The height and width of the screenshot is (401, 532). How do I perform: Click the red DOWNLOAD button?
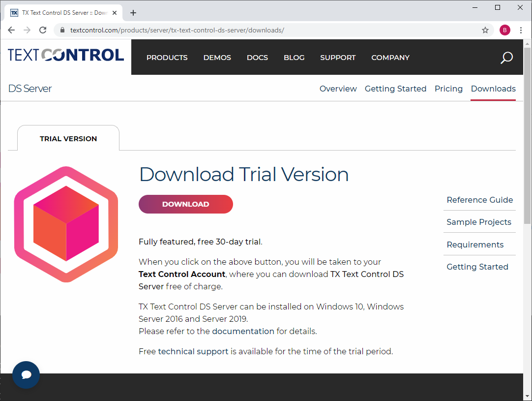pos(185,204)
